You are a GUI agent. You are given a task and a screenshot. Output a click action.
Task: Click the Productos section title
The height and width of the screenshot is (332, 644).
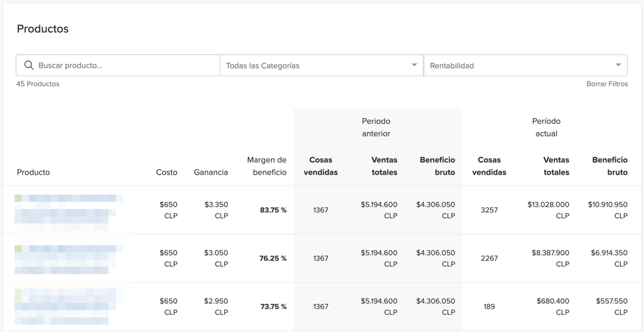(x=43, y=29)
